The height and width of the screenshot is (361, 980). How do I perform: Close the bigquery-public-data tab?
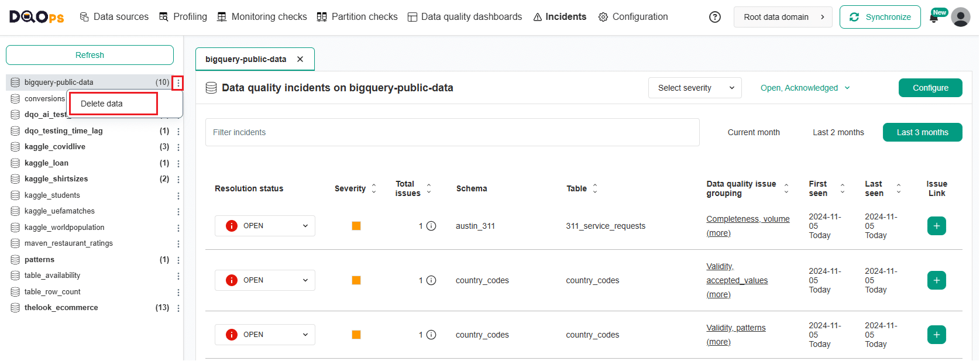point(300,59)
